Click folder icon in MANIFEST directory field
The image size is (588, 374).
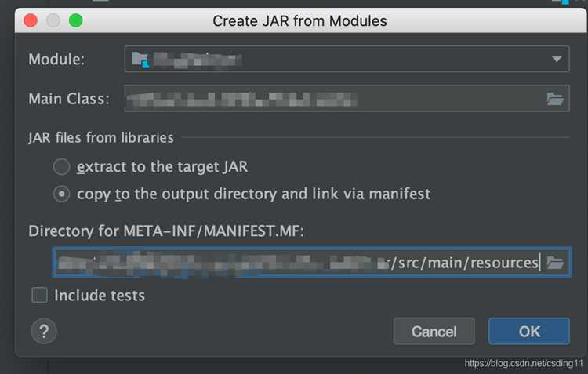coord(555,263)
